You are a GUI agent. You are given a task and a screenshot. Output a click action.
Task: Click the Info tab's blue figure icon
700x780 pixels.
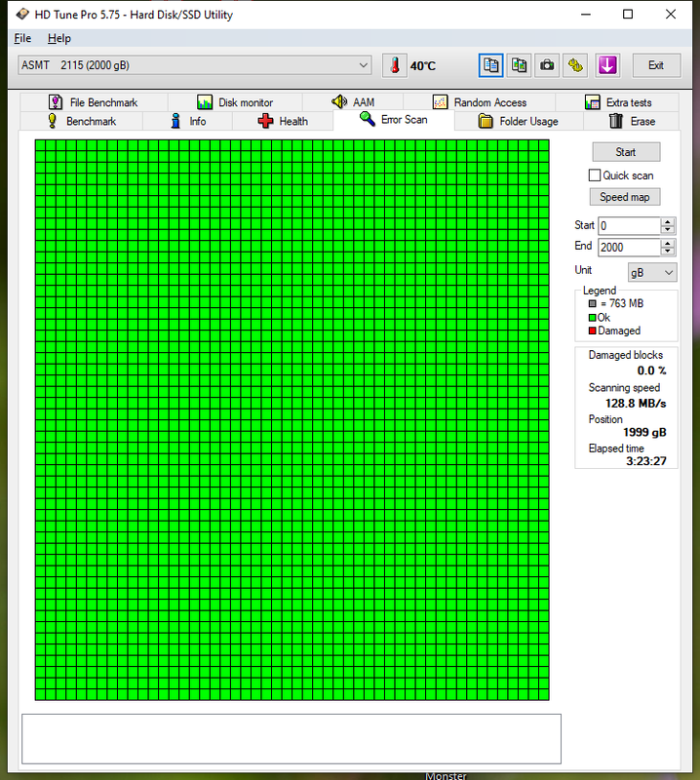(175, 121)
